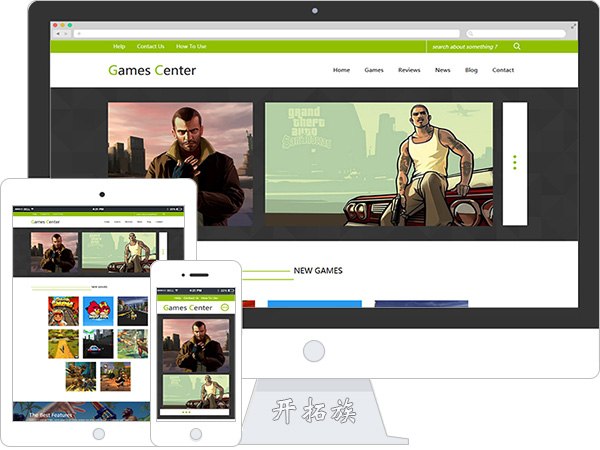Click the NEW GAMES heading on desktop

318,271
